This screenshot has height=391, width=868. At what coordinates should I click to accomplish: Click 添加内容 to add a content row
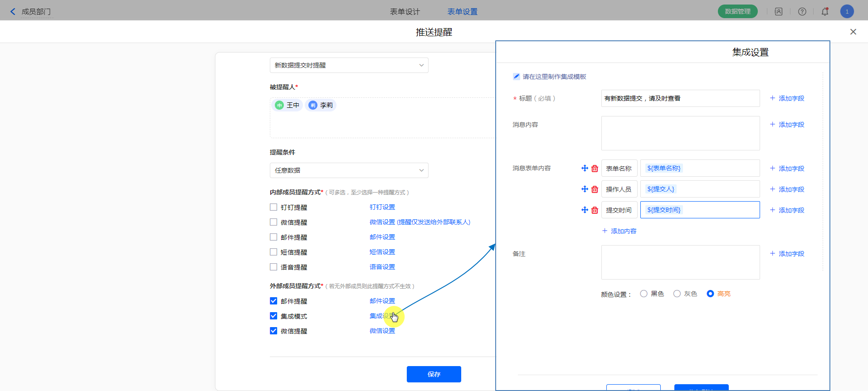pos(619,231)
